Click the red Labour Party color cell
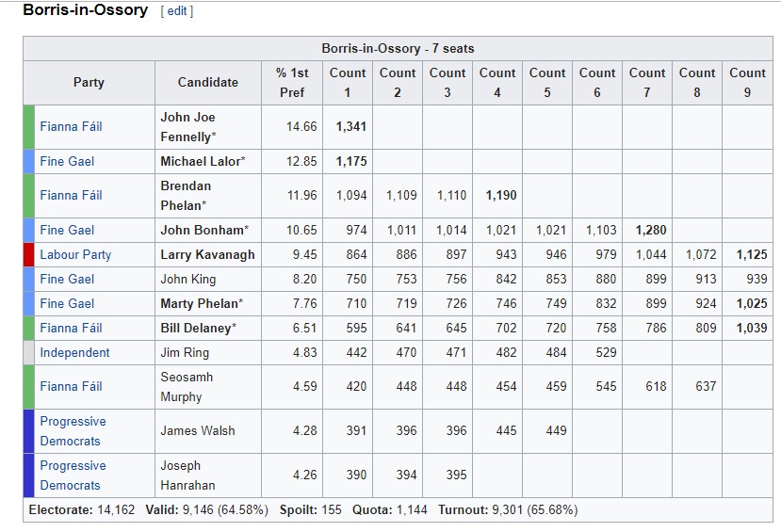 click(x=29, y=255)
